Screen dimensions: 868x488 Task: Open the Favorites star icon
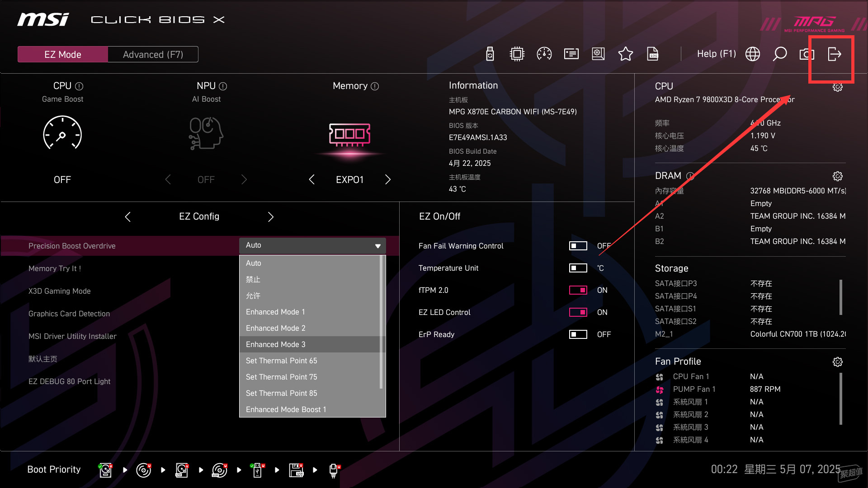[x=625, y=54]
